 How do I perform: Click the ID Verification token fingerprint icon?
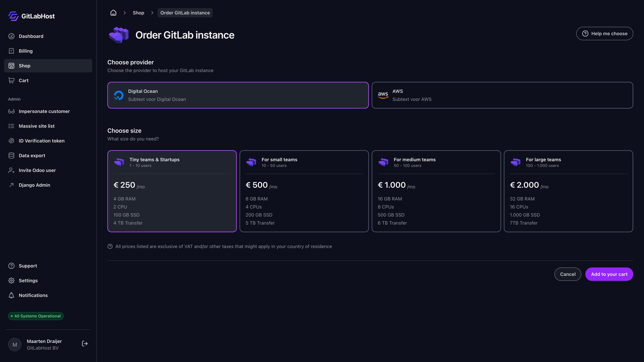coord(11,141)
